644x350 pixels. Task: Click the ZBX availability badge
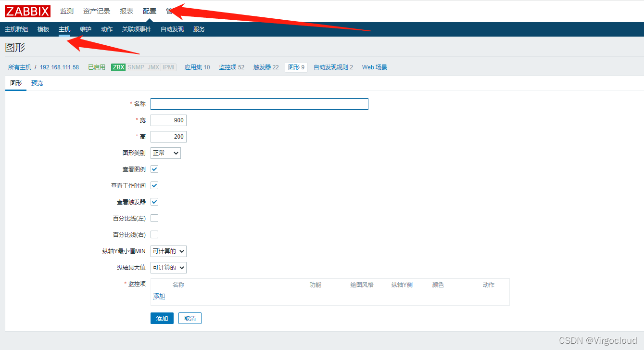[118, 67]
